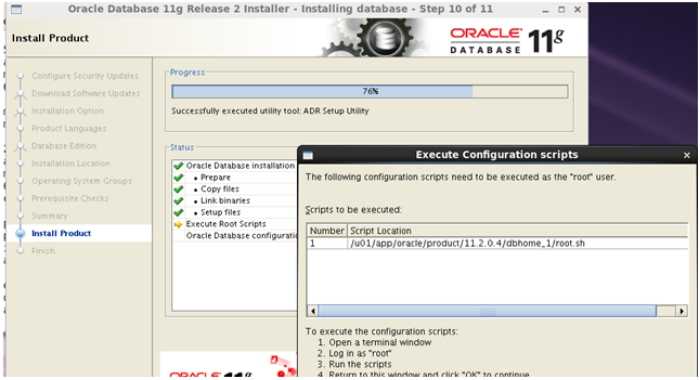Select the Finish step in sidebar
Viewport: 700px width, 380px height.
click(x=43, y=251)
